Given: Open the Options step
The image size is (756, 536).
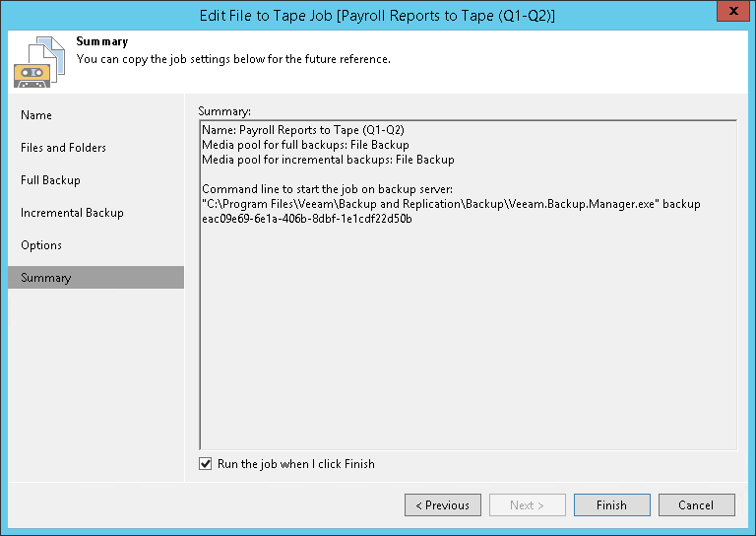Looking at the screenshot, I should tap(41, 245).
